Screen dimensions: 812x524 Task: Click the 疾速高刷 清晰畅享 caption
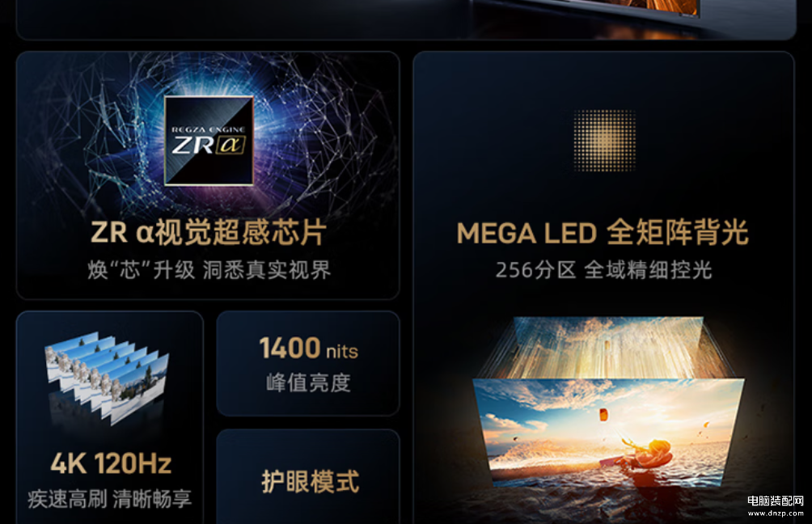click(x=110, y=499)
